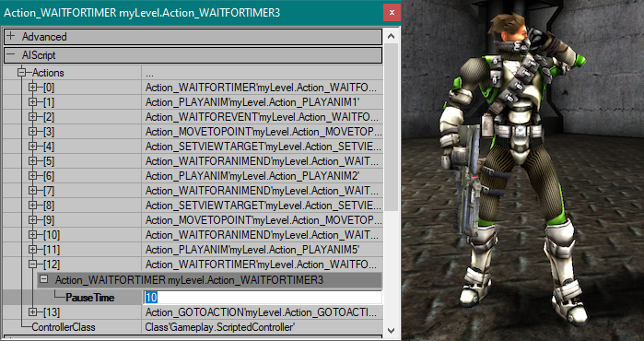
Task: Close the Action_WAITFORTIMER properties window
Action: [392, 13]
